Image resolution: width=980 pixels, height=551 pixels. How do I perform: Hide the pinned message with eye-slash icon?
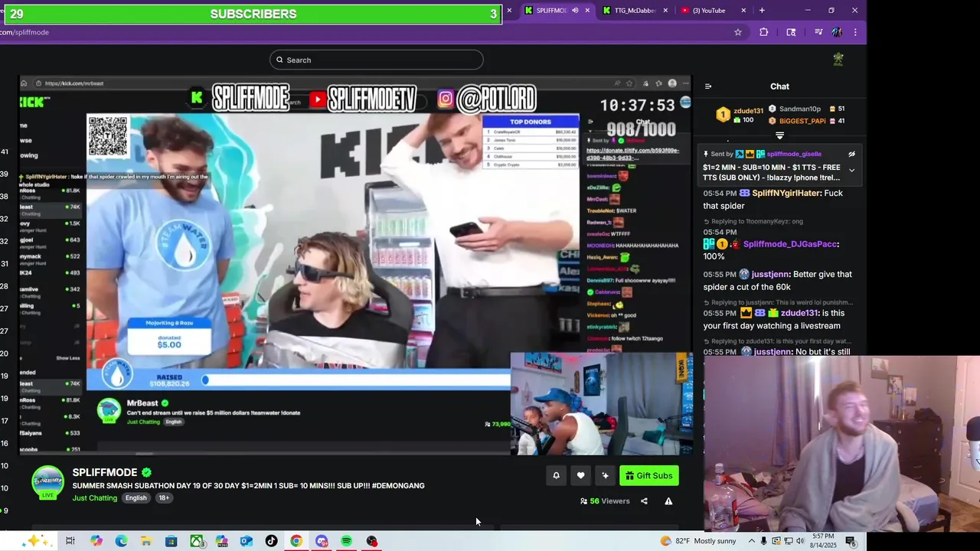tap(851, 154)
